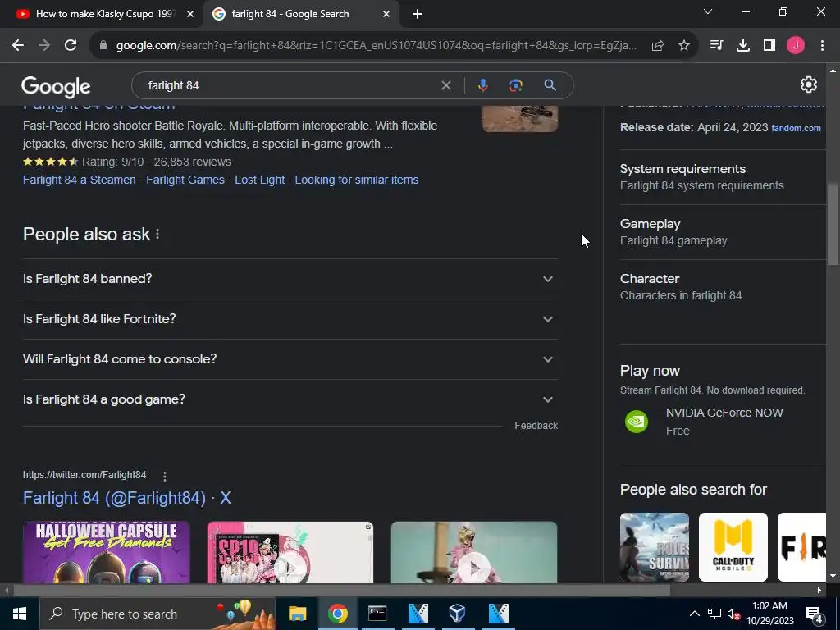Open Chrome downloads icon
The image size is (840, 630).
(x=743, y=46)
